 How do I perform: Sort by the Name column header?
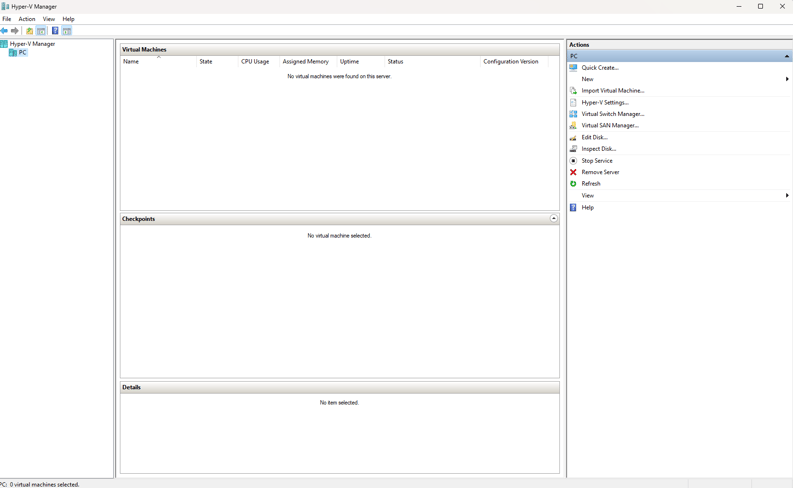tap(158, 62)
